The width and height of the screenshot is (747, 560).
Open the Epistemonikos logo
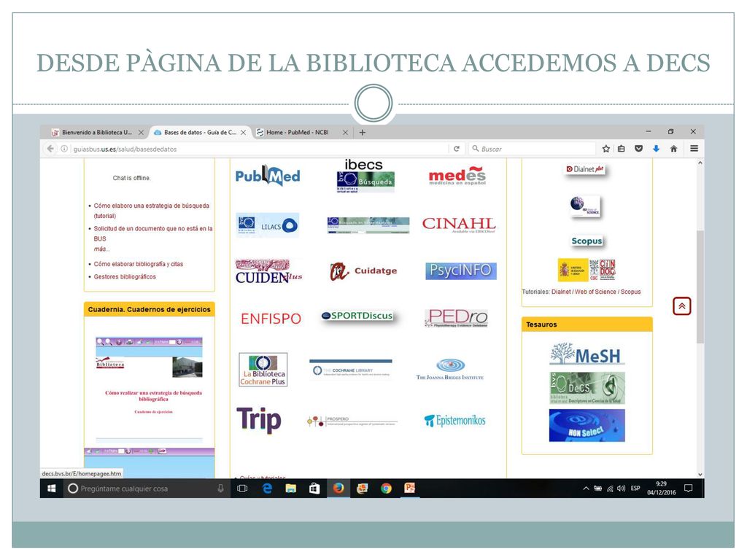point(455,421)
